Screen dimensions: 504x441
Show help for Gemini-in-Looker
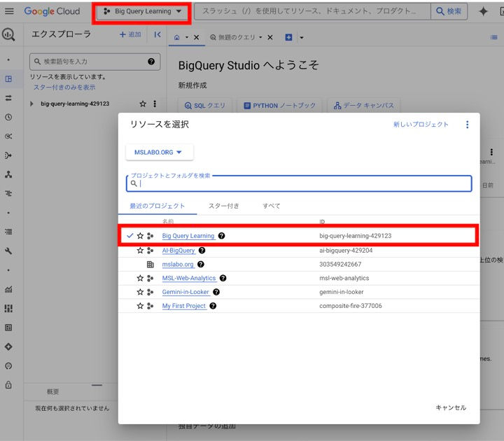pyautogui.click(x=216, y=292)
